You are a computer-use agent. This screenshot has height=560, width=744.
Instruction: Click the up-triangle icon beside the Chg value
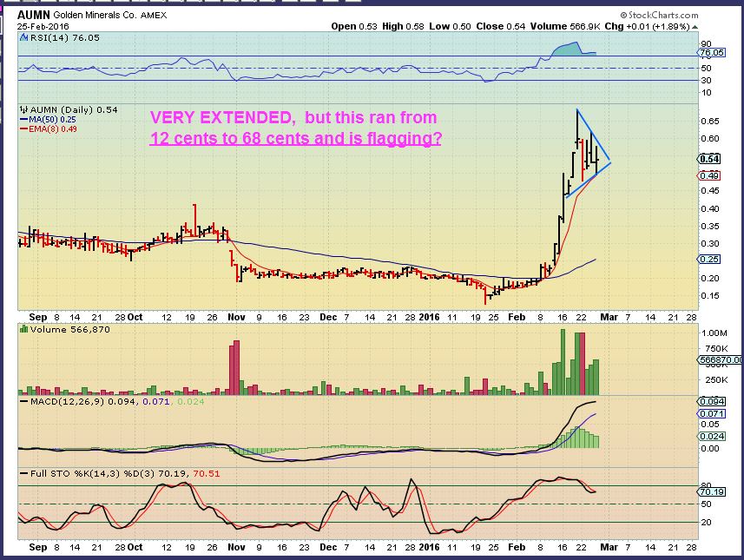[695, 27]
